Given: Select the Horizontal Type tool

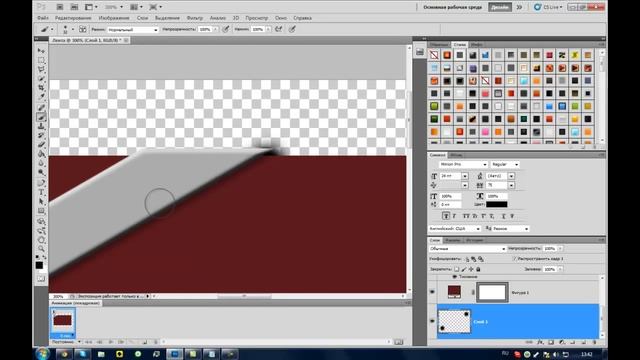Looking at the screenshot, I should coord(41,192).
